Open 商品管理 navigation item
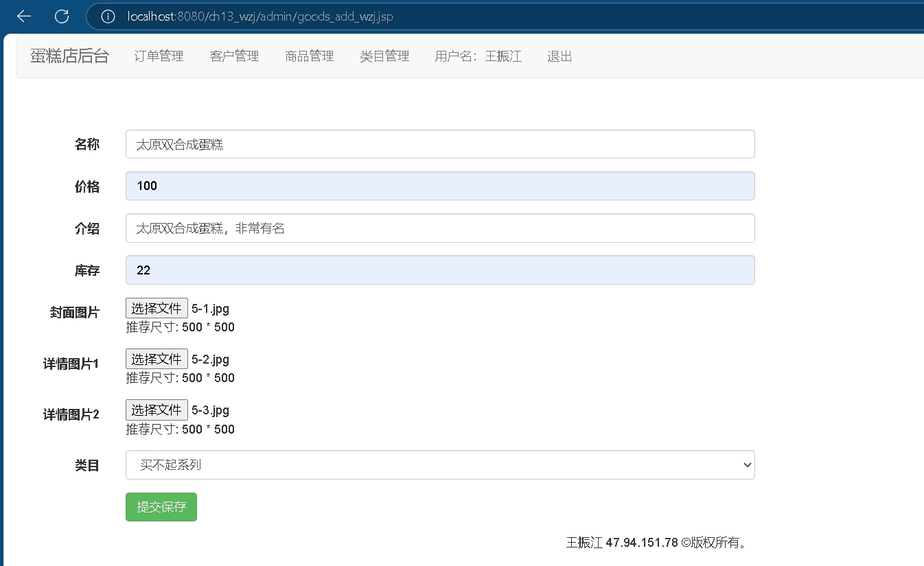The height and width of the screenshot is (566, 924). click(x=309, y=56)
